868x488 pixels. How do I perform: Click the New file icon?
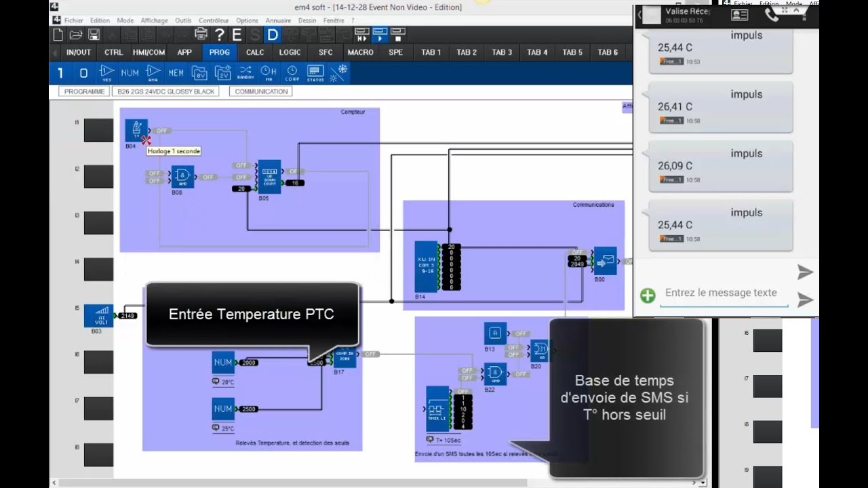pyautogui.click(x=58, y=35)
